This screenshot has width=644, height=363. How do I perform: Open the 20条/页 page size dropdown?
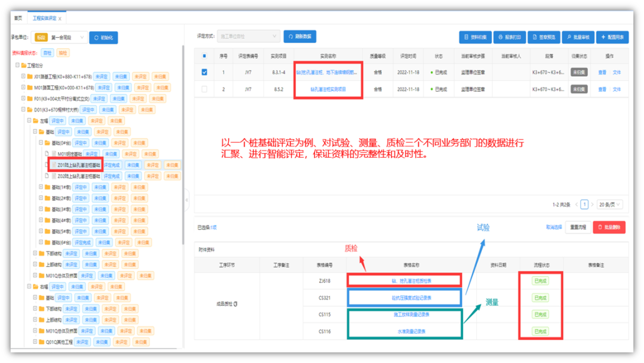click(609, 204)
